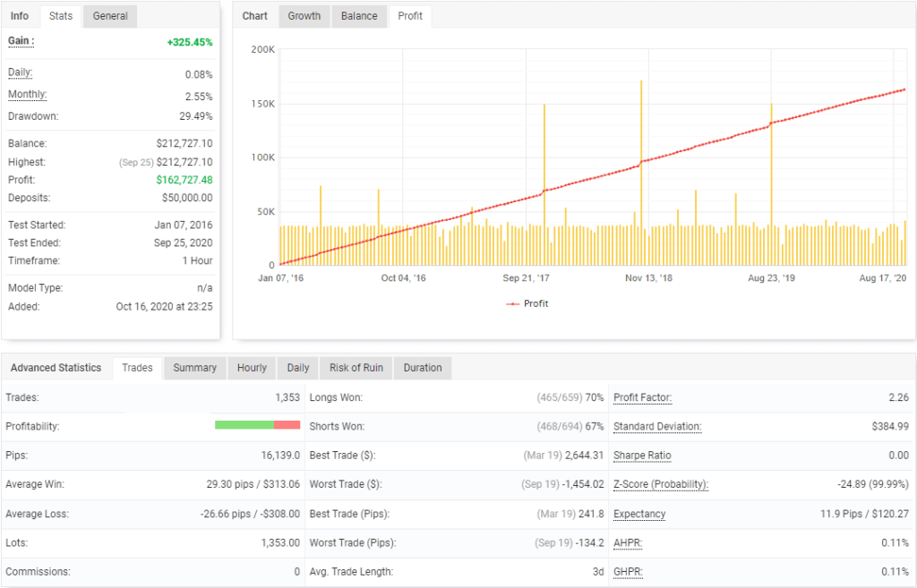The height and width of the screenshot is (588, 917).
Task: View the Daily breakdown tab
Action: pyautogui.click(x=297, y=368)
